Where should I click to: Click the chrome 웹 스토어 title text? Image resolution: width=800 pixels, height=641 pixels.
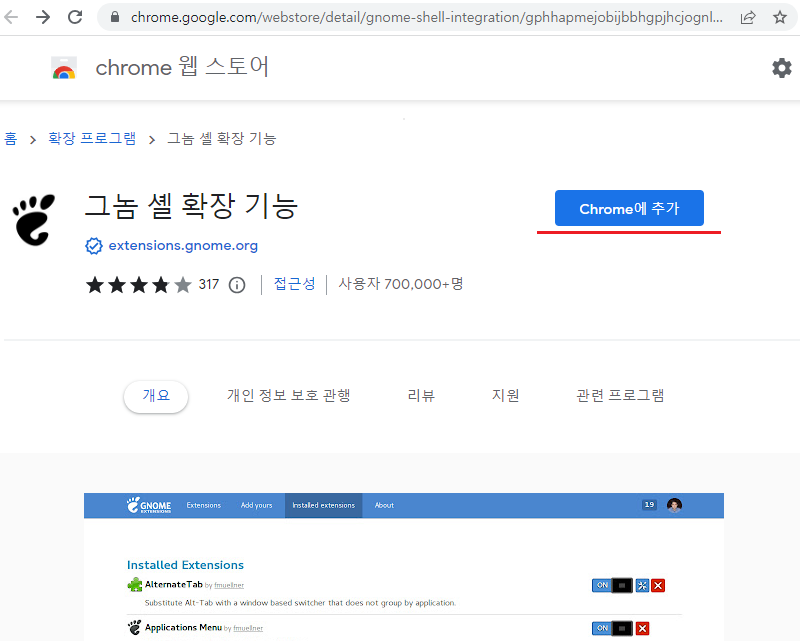[182, 67]
